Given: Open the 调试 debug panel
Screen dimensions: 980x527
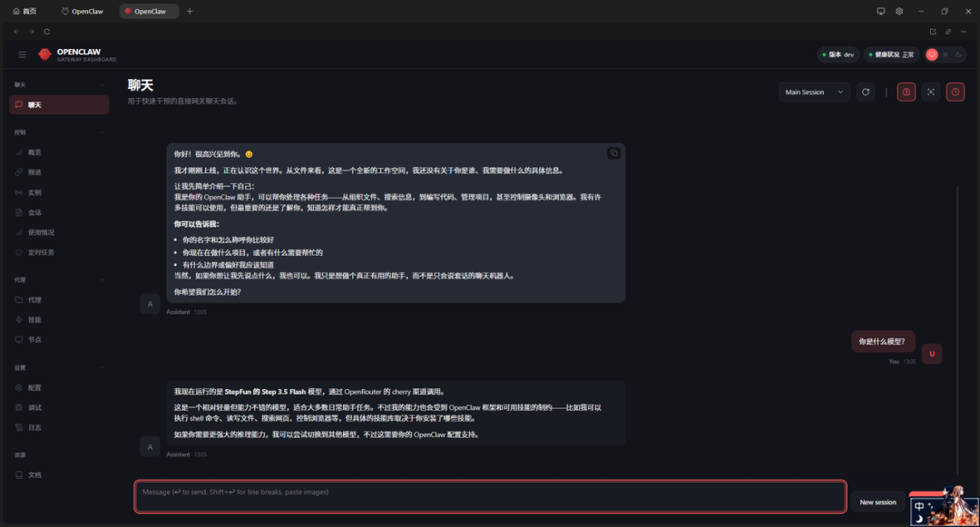Looking at the screenshot, I should coord(36,406).
